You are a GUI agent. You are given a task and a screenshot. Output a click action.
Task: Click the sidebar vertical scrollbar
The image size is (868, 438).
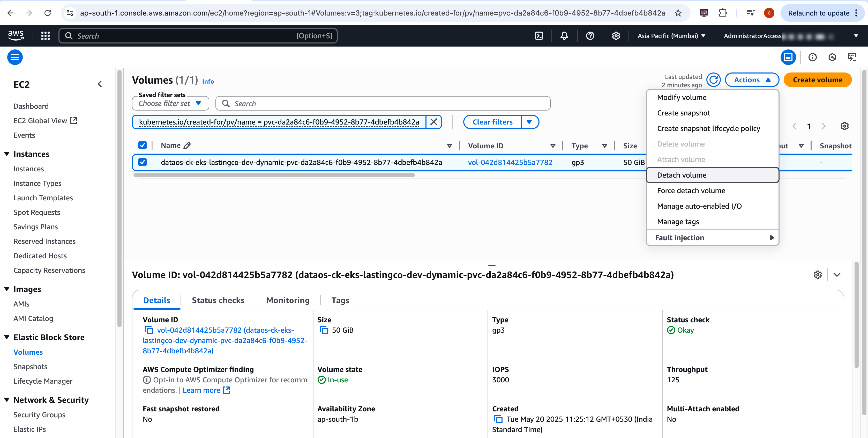point(119,199)
